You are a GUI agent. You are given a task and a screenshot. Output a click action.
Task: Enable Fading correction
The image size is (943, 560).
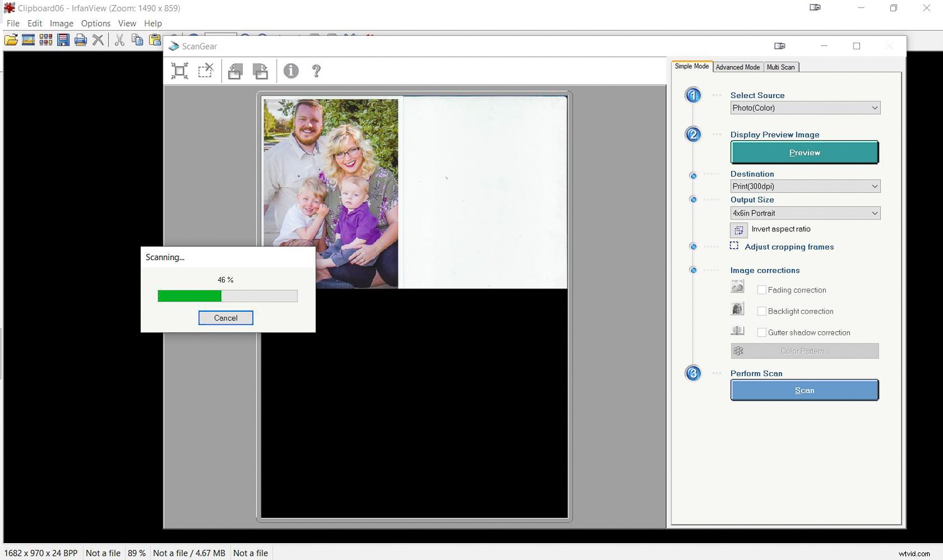tap(761, 290)
